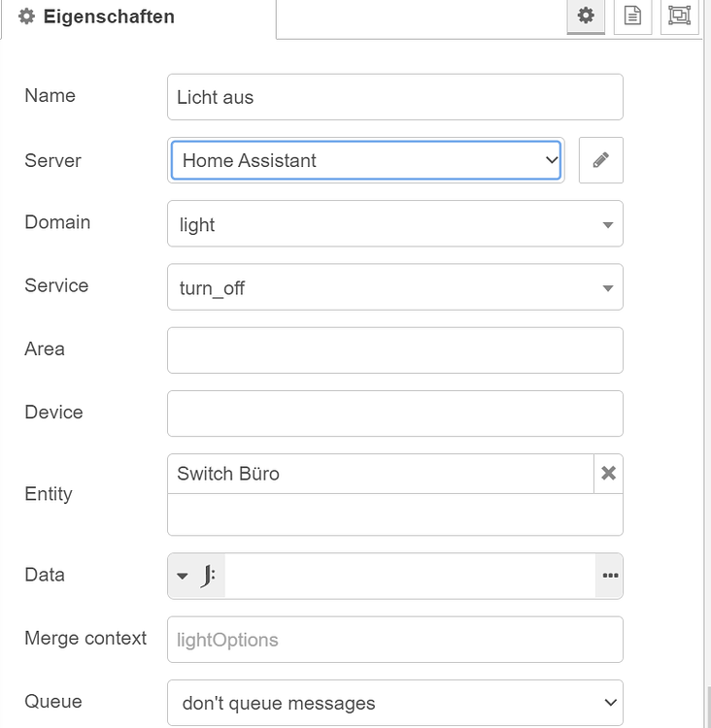Click the empty Entity input row
The height and width of the screenshot is (728, 711).
pyautogui.click(x=394, y=514)
